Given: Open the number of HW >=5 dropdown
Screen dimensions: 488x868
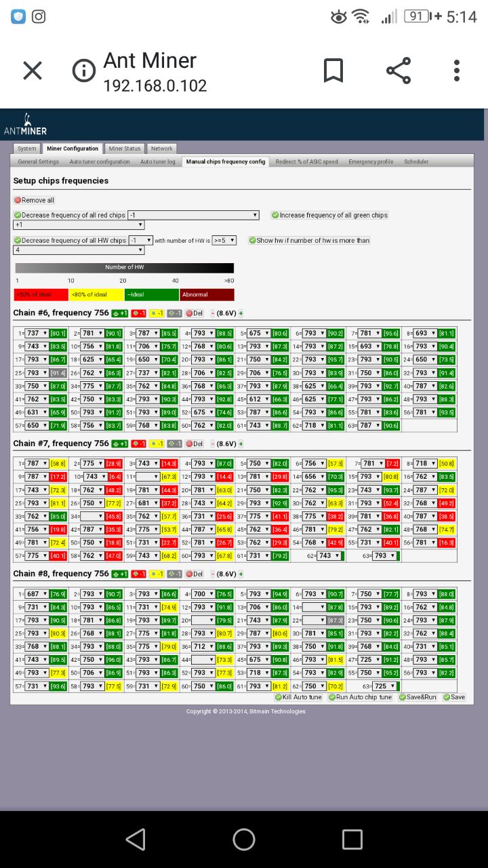Looking at the screenshot, I should pyautogui.click(x=224, y=240).
